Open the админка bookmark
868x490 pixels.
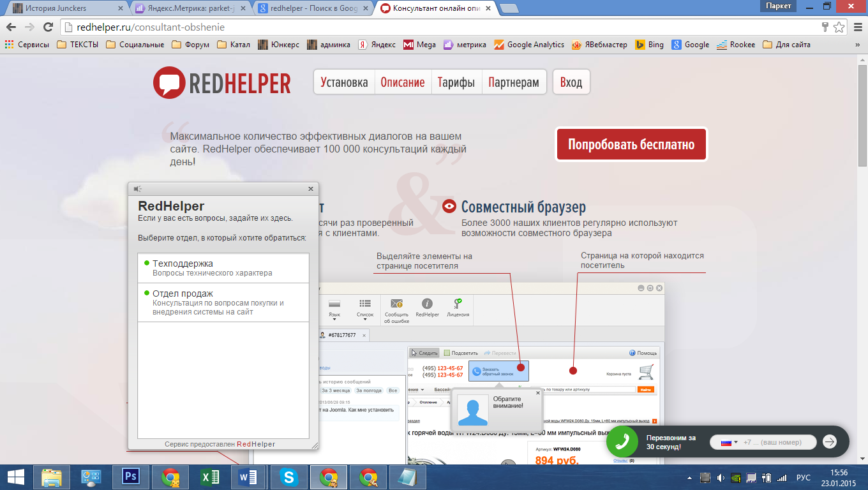[329, 45]
